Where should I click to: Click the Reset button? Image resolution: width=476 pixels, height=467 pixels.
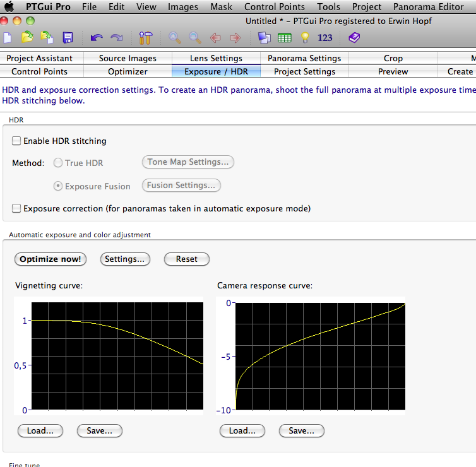(187, 259)
